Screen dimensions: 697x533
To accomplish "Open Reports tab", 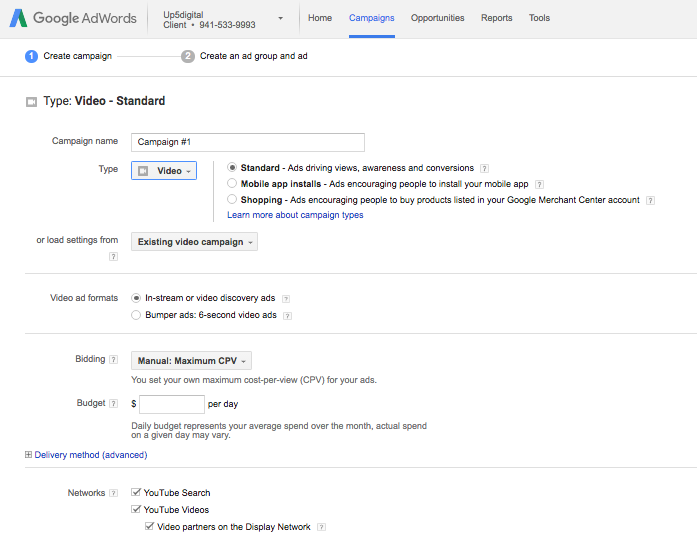I will (x=497, y=18).
